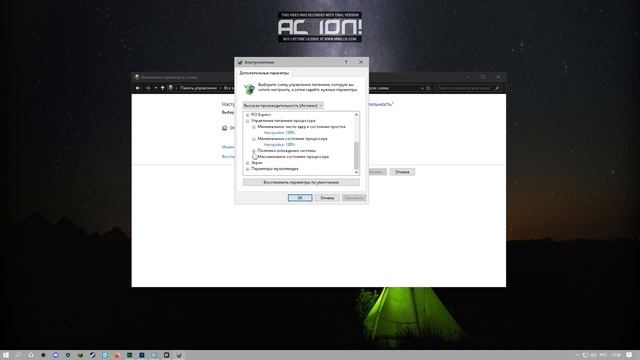Click 'Отмена' button in Control Panel window

[402, 172]
